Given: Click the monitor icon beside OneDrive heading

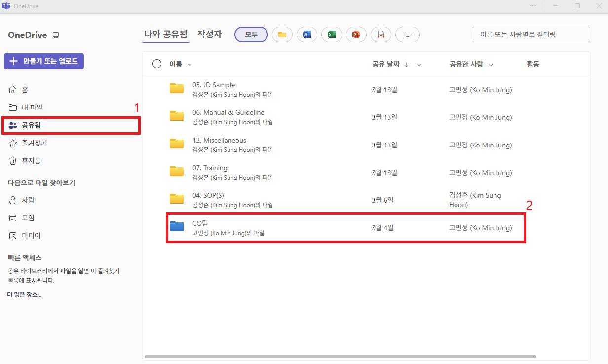Looking at the screenshot, I should 56,36.
